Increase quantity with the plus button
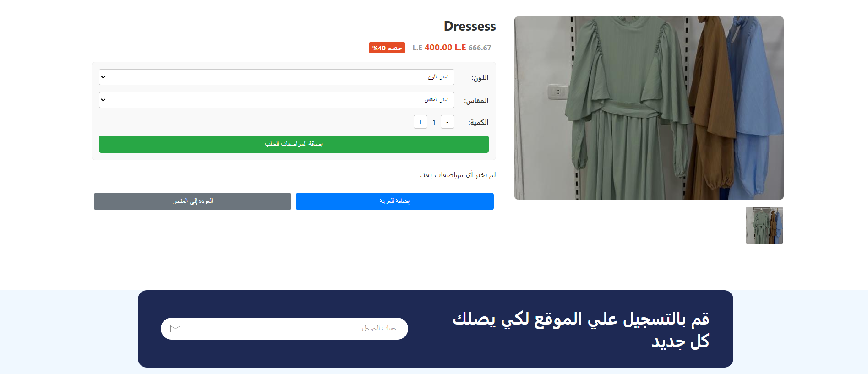The width and height of the screenshot is (868, 374). 420,122
